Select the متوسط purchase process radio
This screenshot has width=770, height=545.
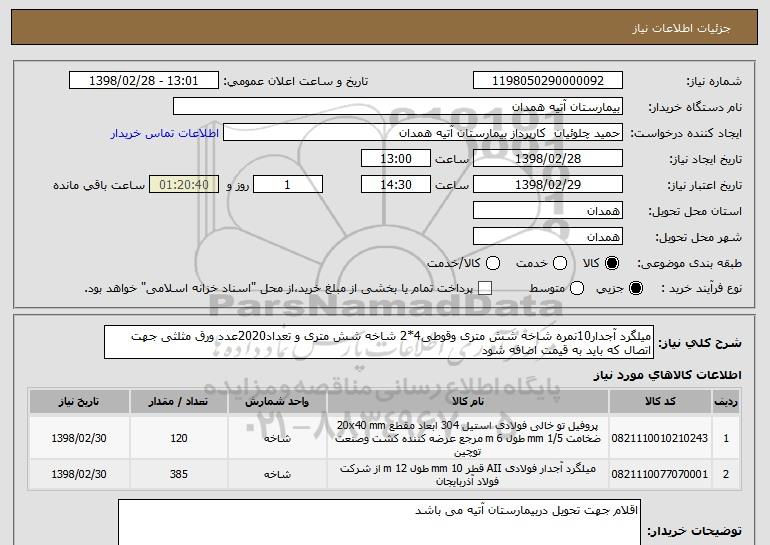[x=577, y=288]
